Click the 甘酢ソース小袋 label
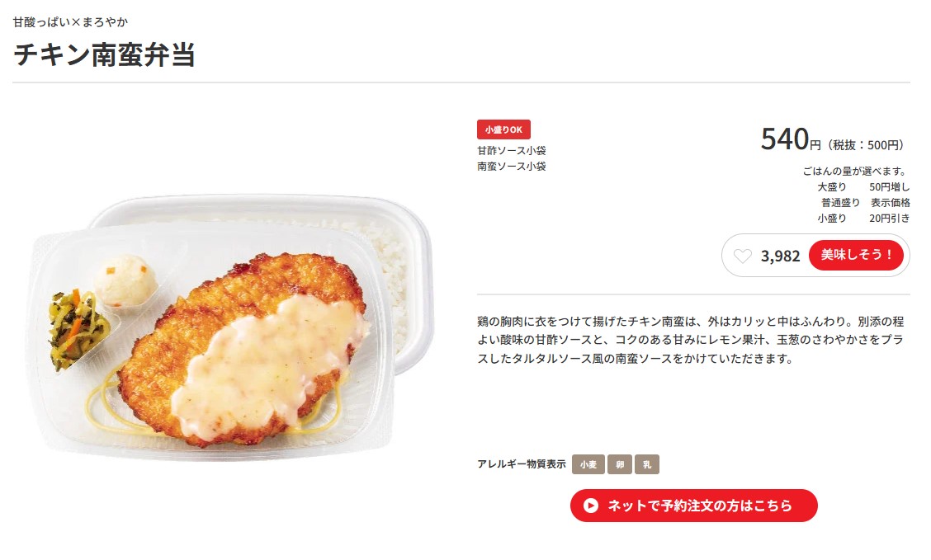 (x=511, y=151)
